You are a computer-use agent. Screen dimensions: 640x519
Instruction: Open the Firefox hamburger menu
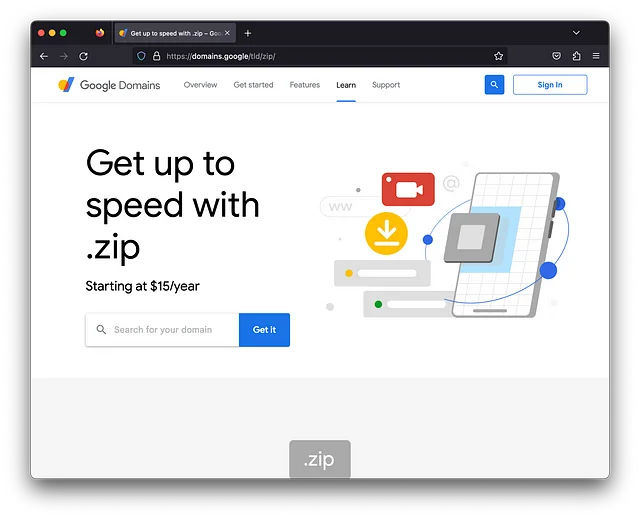coord(596,56)
